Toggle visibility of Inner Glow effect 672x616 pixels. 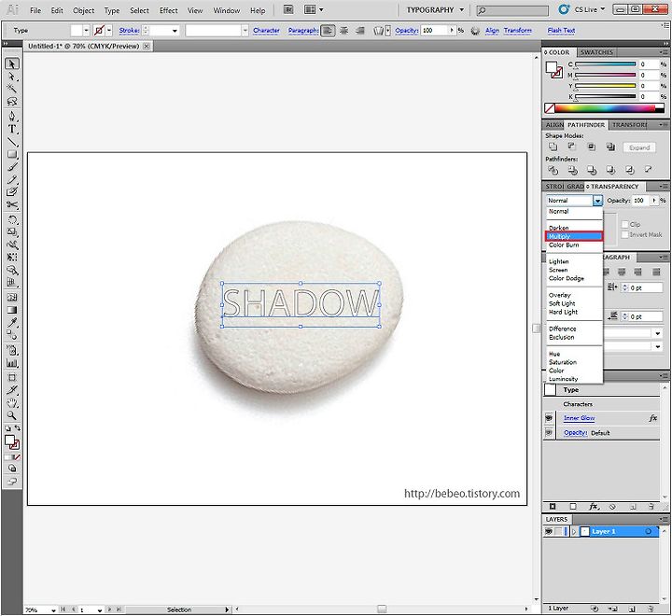549,418
